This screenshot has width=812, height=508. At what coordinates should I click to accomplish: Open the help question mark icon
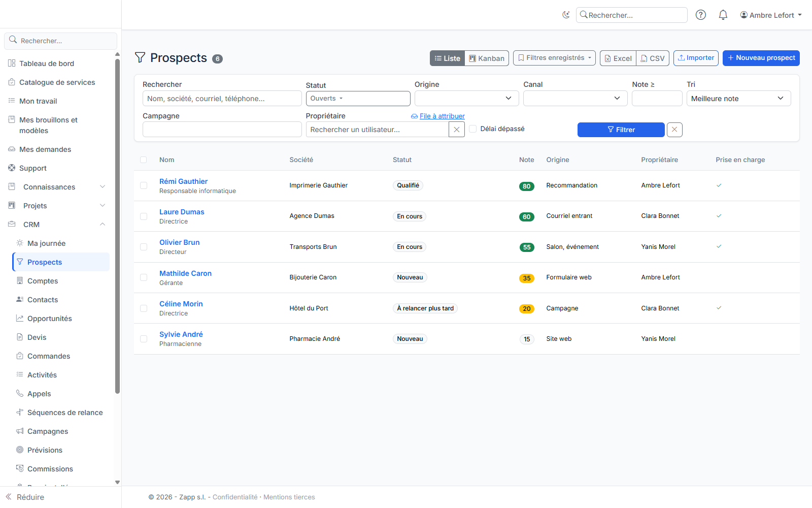pyautogui.click(x=701, y=15)
